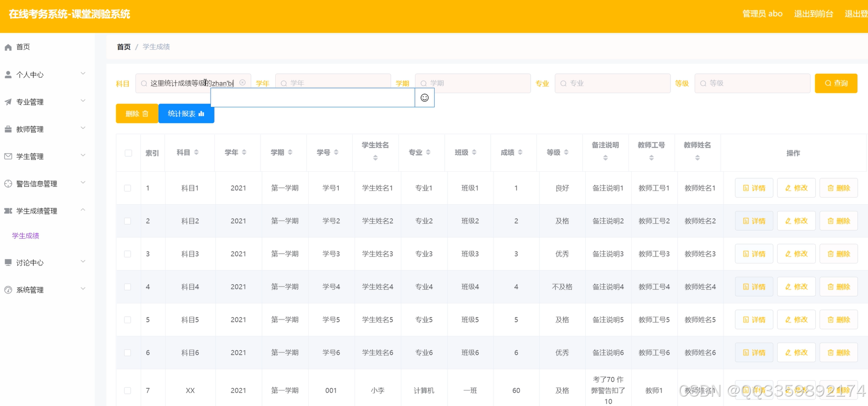Expand the 系统管理 menu chevron
The image size is (868, 406).
(x=83, y=289)
